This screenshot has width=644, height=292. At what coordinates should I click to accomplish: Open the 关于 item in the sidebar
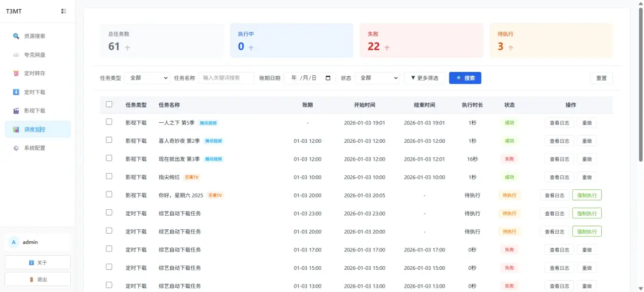pos(38,263)
